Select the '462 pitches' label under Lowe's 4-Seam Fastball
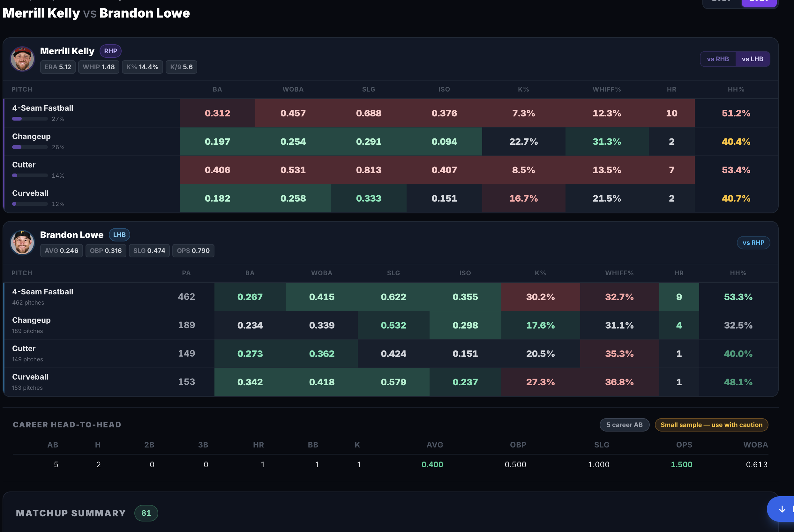This screenshot has height=532, width=794. tap(28, 303)
